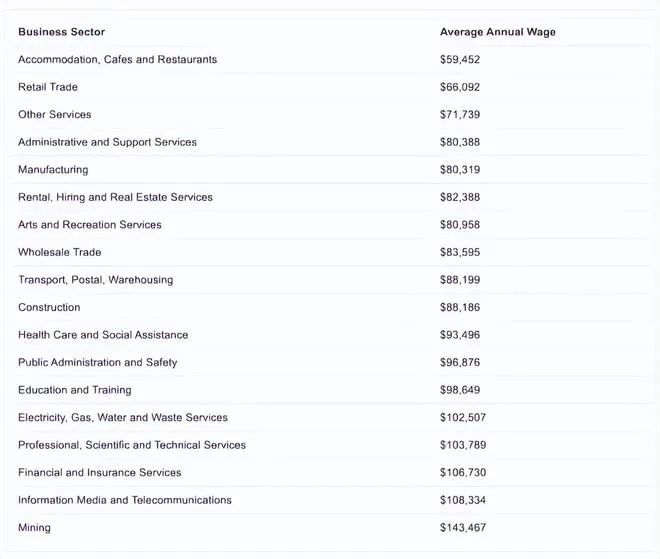Viewport: 660px width, 559px height.
Task: Click the Retail Trade sector cell
Action: [47, 87]
